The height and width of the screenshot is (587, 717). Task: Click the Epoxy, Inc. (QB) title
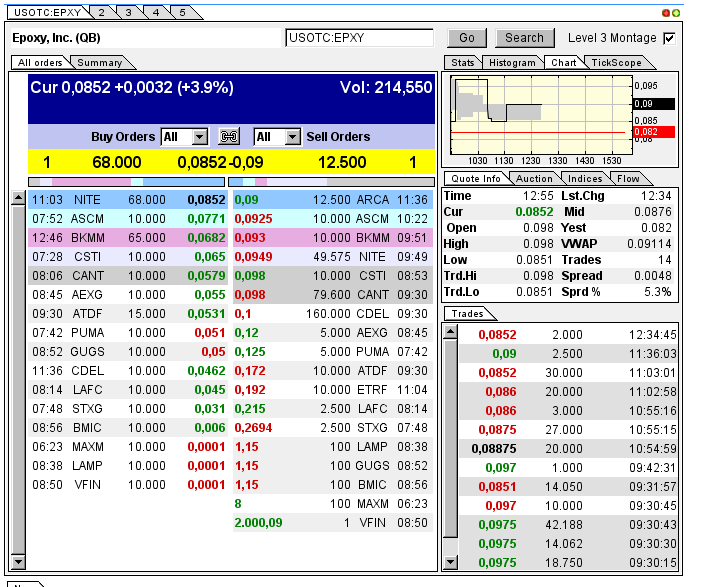(56, 38)
